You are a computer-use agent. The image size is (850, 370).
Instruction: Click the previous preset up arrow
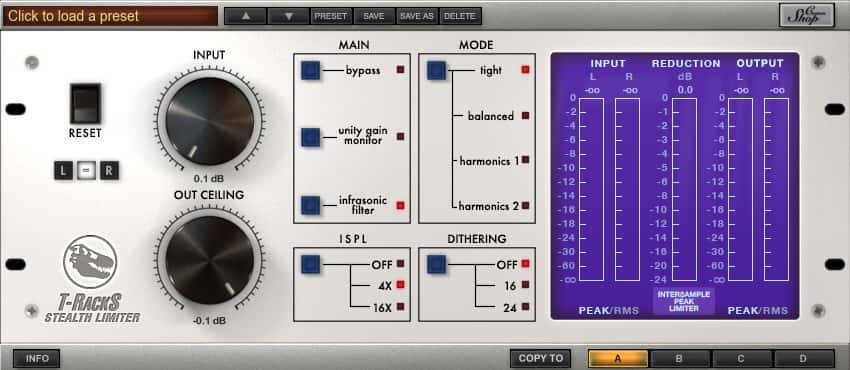click(x=246, y=16)
